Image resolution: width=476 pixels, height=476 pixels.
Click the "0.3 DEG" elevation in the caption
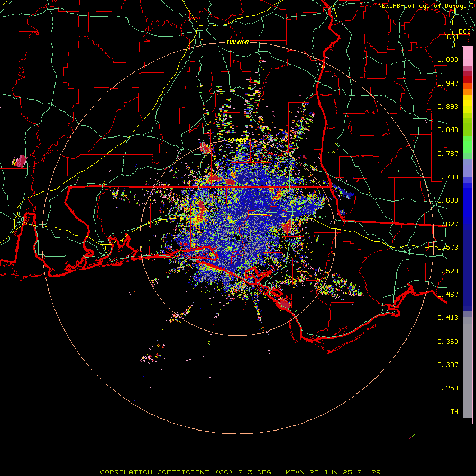[x=255, y=472]
